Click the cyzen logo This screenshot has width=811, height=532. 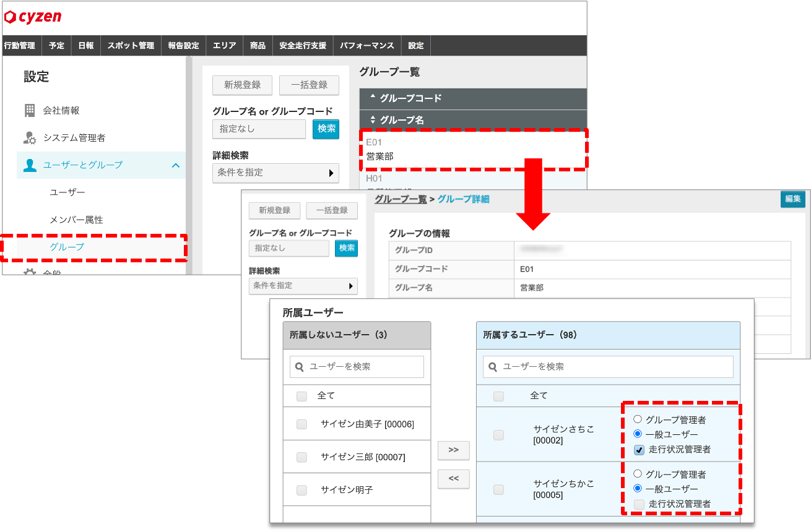[33, 17]
